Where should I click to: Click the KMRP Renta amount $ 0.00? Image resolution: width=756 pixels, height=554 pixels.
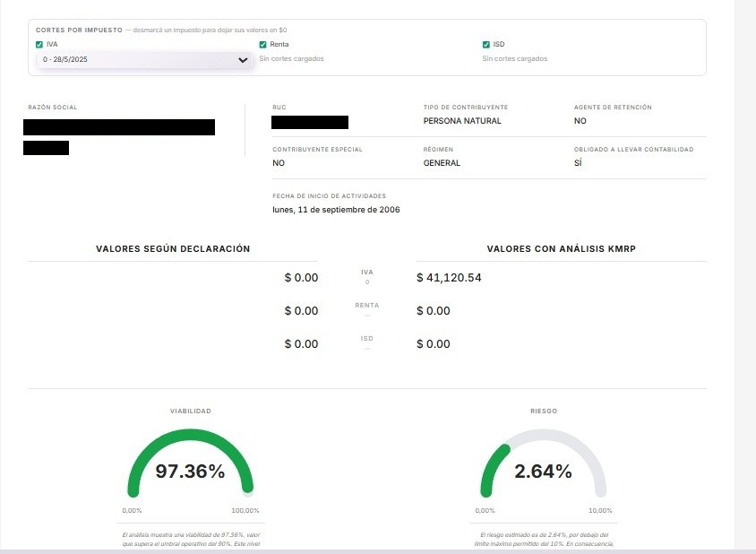click(x=434, y=311)
